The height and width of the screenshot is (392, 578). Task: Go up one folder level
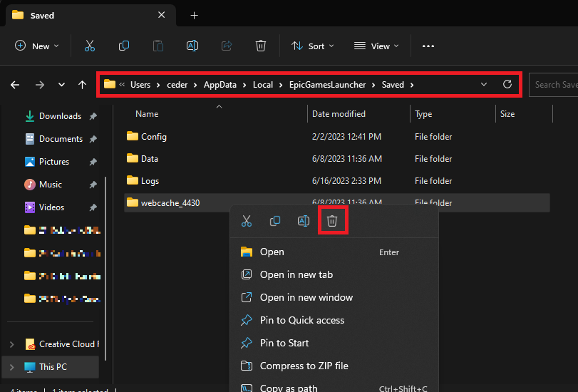[82, 85]
